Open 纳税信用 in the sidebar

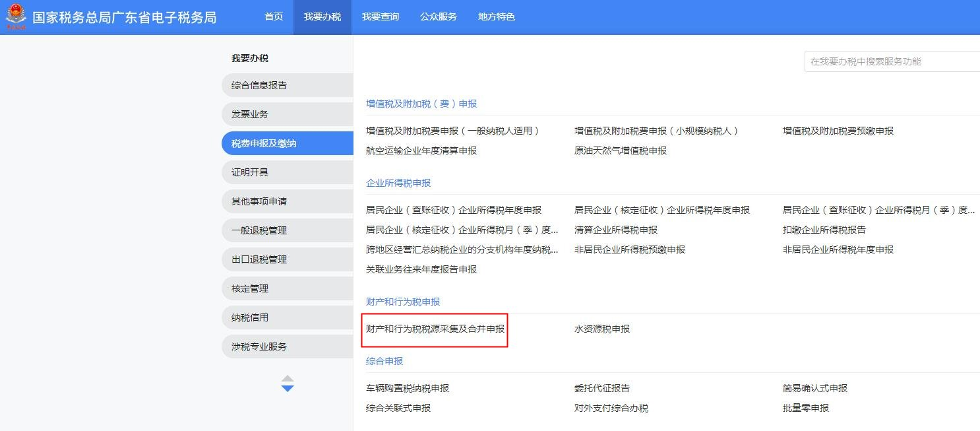click(288, 317)
